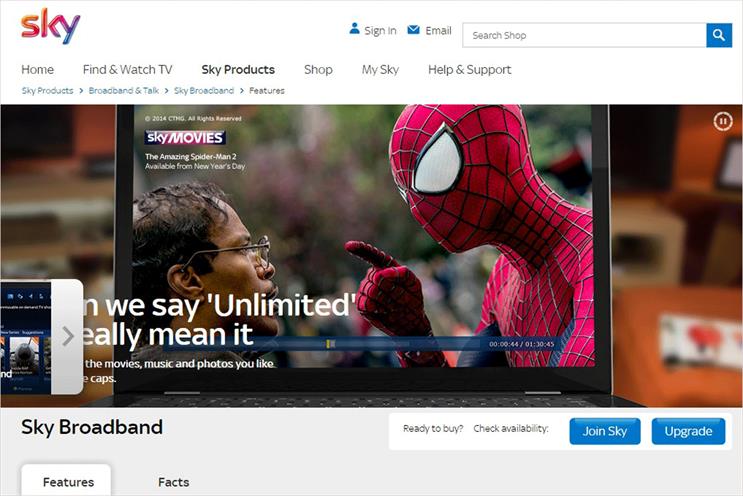Click the carousel thumbnail preview panel
This screenshot has width=743, height=496.
(26, 337)
